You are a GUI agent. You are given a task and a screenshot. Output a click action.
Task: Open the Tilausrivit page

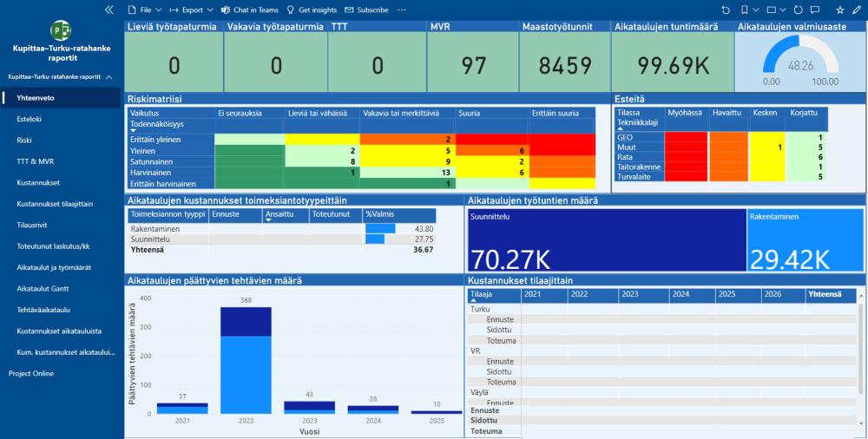click(x=61, y=226)
